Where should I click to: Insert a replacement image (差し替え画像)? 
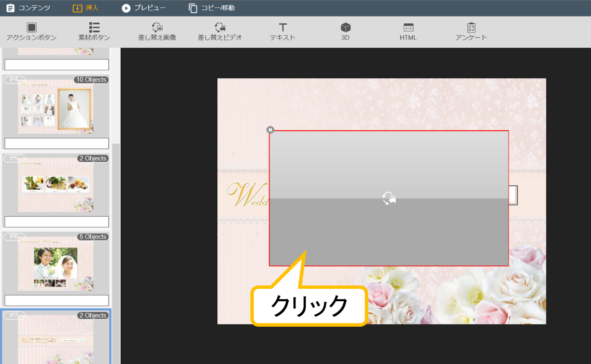click(x=157, y=31)
